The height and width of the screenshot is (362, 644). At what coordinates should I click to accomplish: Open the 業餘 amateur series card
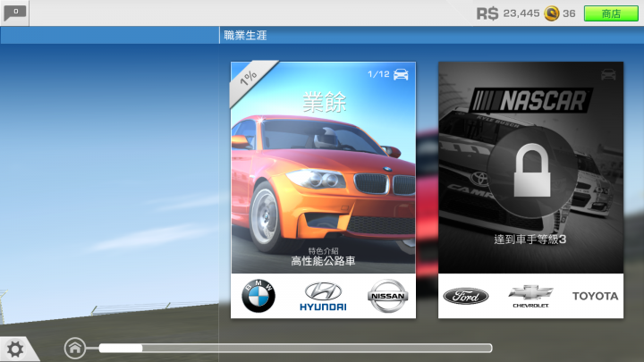point(323,190)
